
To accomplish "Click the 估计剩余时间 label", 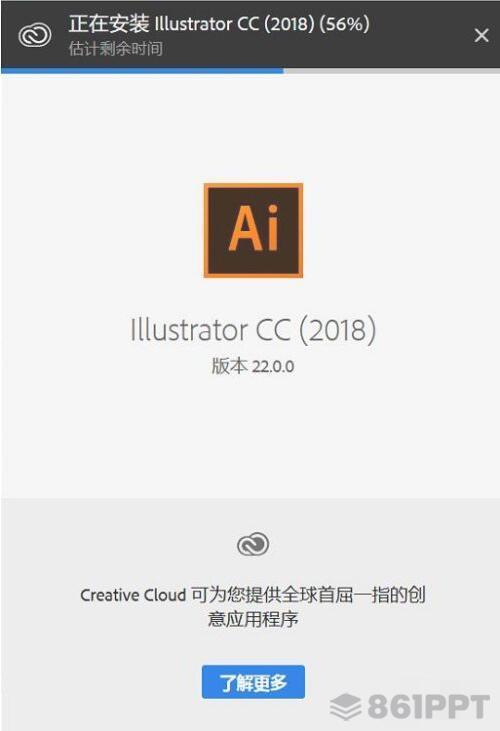I will (x=116, y=48).
